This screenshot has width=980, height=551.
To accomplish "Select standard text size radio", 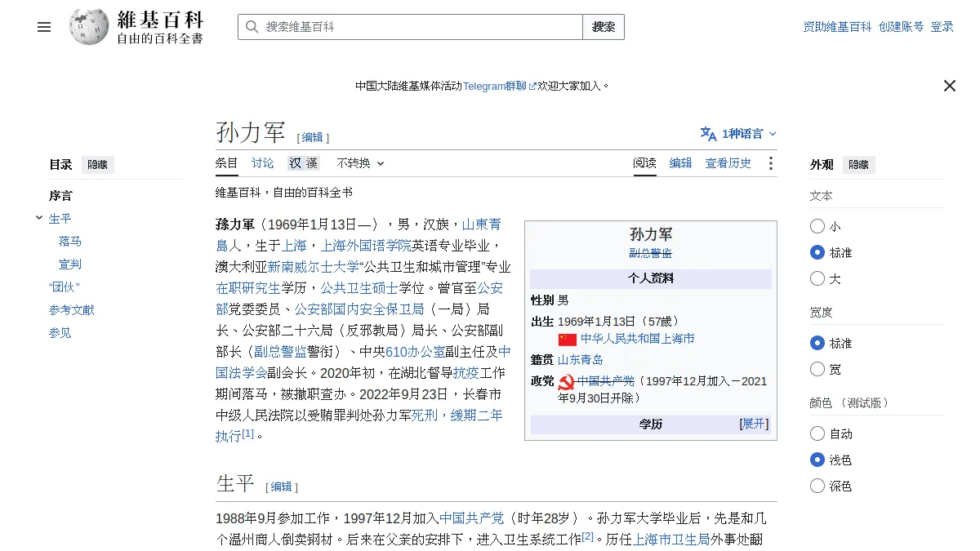I will (817, 252).
